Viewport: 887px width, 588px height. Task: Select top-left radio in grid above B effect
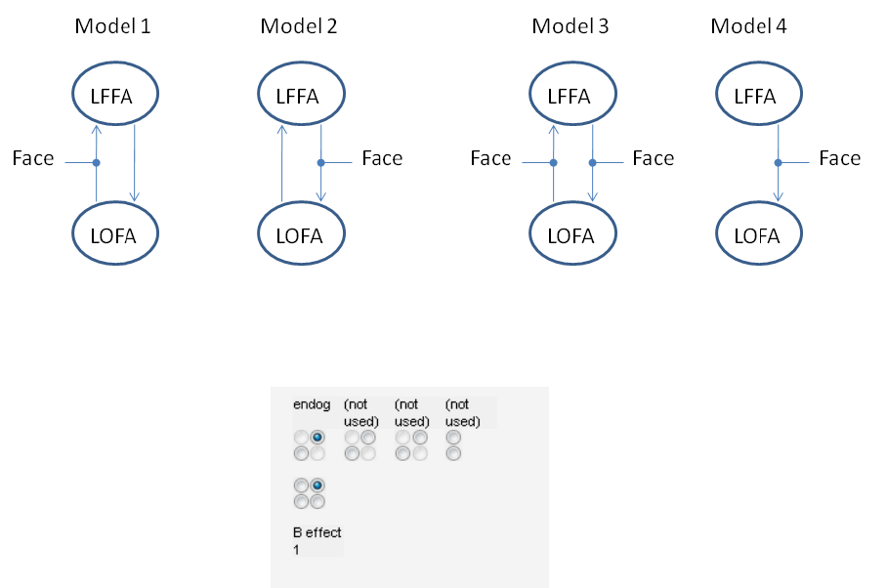[x=301, y=485]
